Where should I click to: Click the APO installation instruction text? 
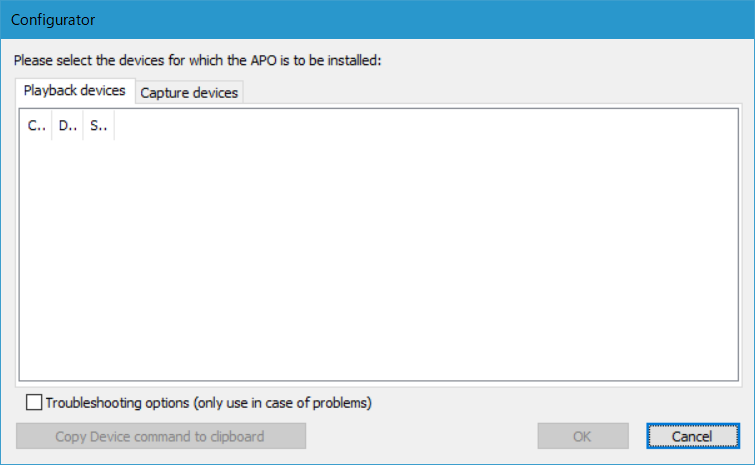197,61
